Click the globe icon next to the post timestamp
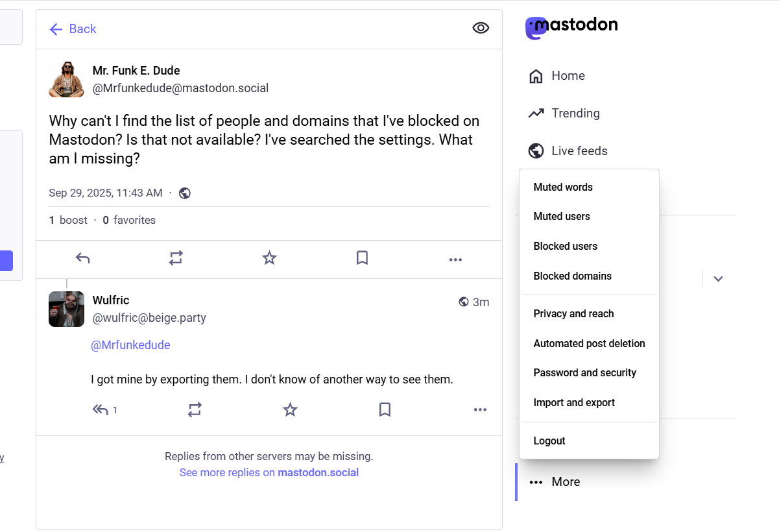This screenshot has width=779, height=532. [x=184, y=193]
